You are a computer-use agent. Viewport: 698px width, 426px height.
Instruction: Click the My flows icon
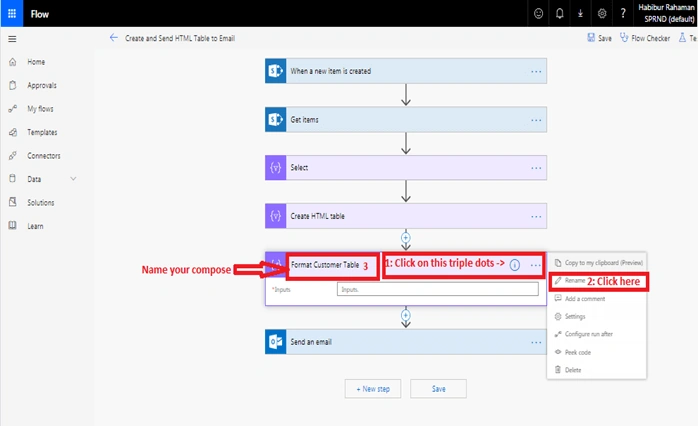tap(13, 109)
